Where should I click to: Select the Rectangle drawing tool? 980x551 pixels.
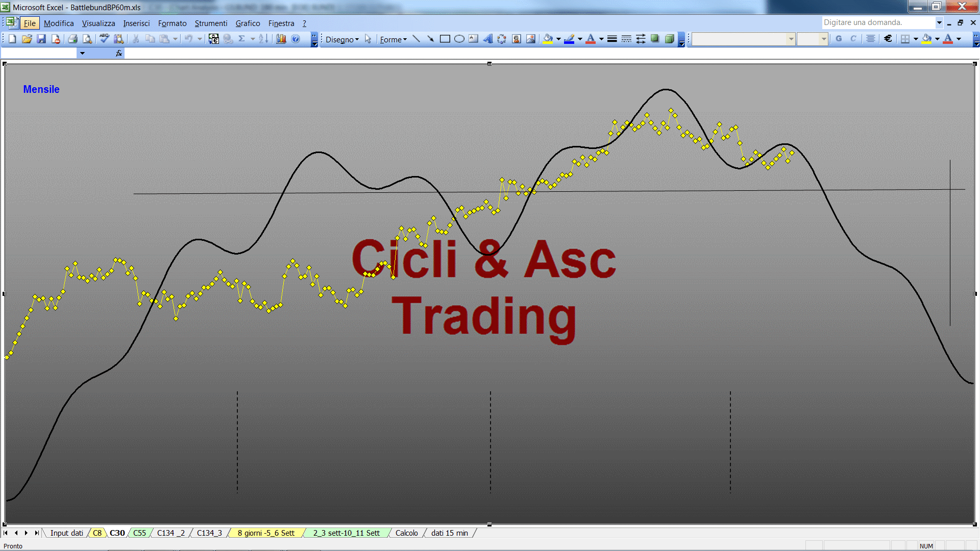tap(445, 39)
